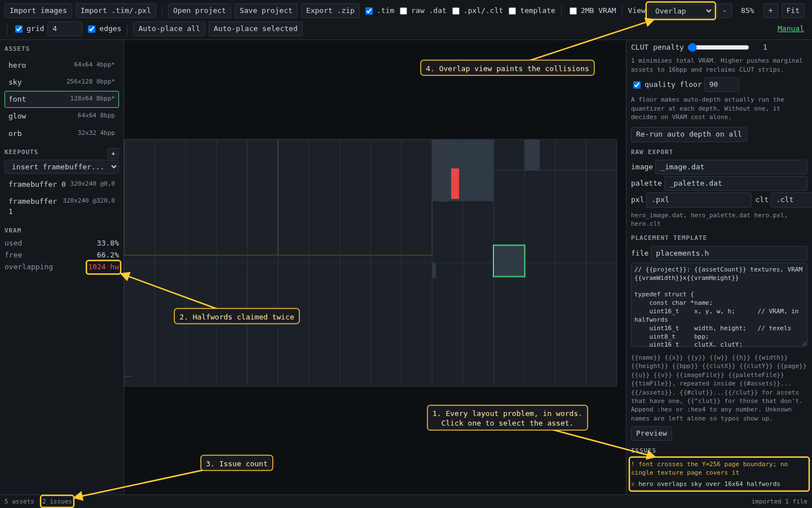Focus the placement template file field

pyautogui.click(x=729, y=253)
